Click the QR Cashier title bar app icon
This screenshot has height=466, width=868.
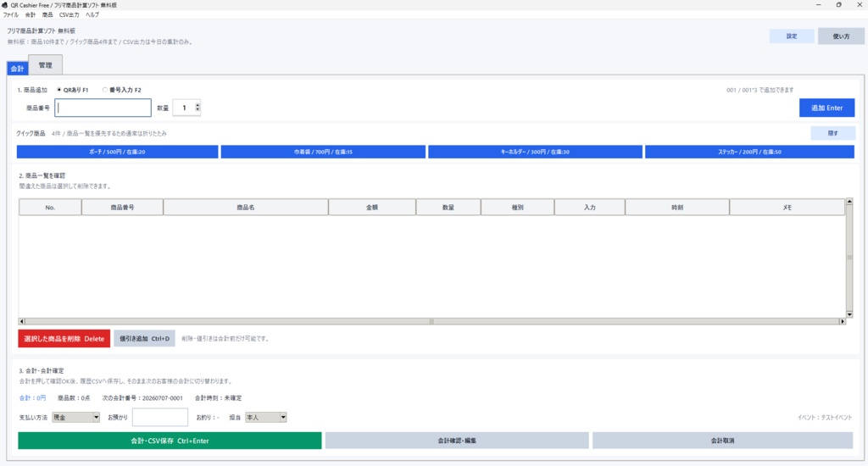pyautogui.click(x=5, y=5)
